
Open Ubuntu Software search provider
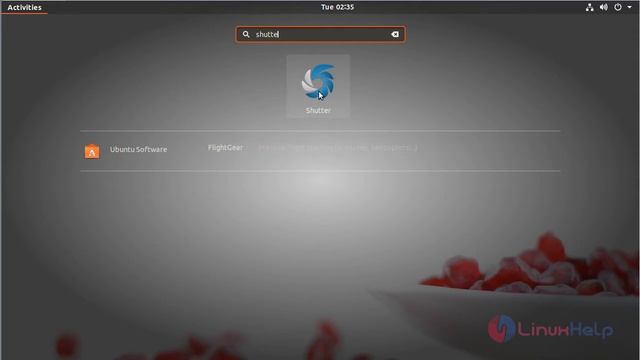click(x=92, y=151)
